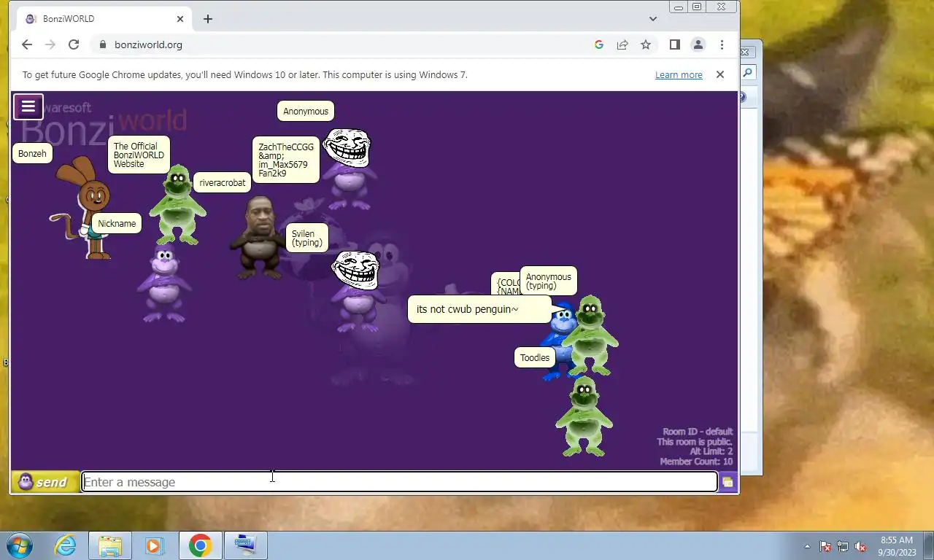
Task: Click green character named Official BonziWORLD Website
Action: [x=177, y=205]
